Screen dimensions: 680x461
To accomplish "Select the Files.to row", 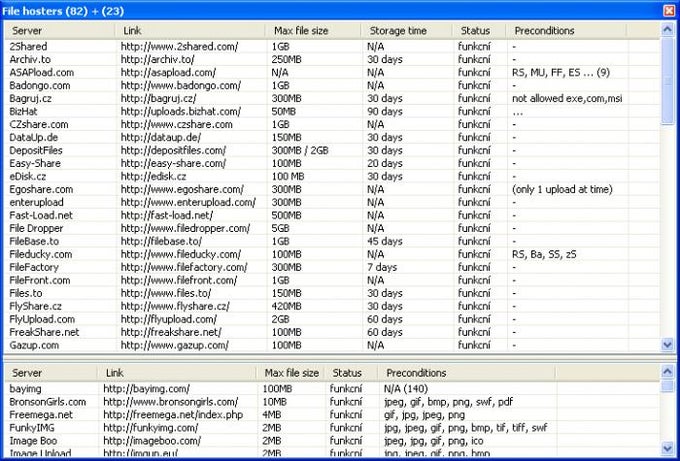I will tap(332, 294).
